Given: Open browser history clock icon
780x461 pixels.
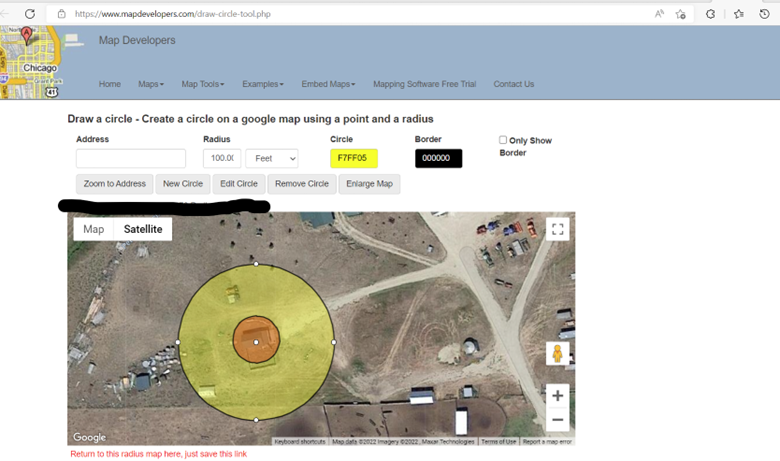Looking at the screenshot, I should coord(764,14).
